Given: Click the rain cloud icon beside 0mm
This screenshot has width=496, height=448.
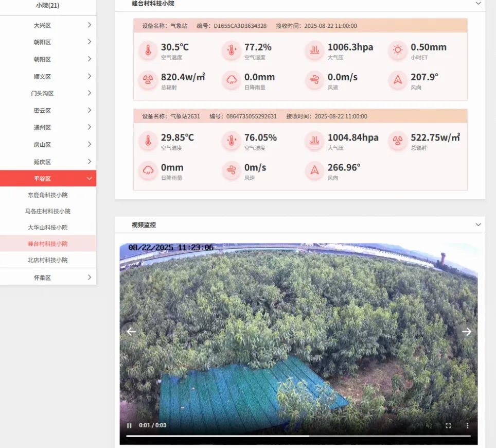Looking at the screenshot, I should tap(148, 171).
